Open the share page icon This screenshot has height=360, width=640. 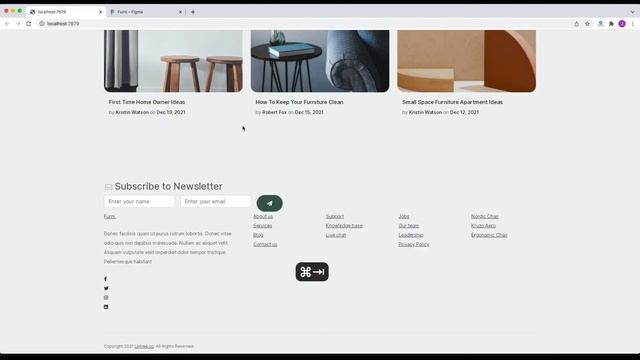[x=577, y=24]
